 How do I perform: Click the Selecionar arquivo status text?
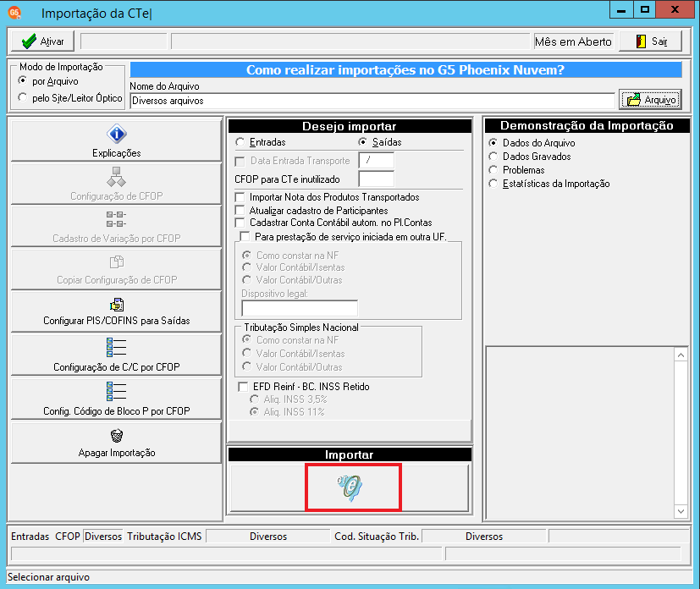(x=48, y=577)
